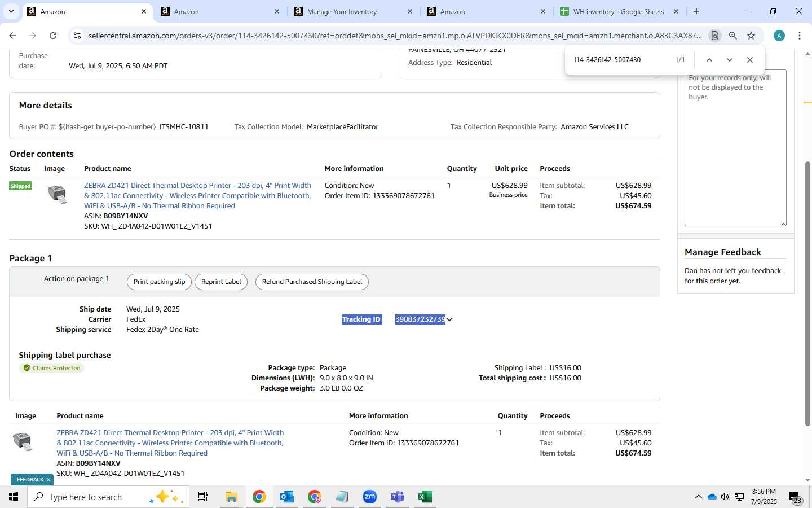The height and width of the screenshot is (508, 812).
Task: Reload the current page
Action: tap(53, 36)
